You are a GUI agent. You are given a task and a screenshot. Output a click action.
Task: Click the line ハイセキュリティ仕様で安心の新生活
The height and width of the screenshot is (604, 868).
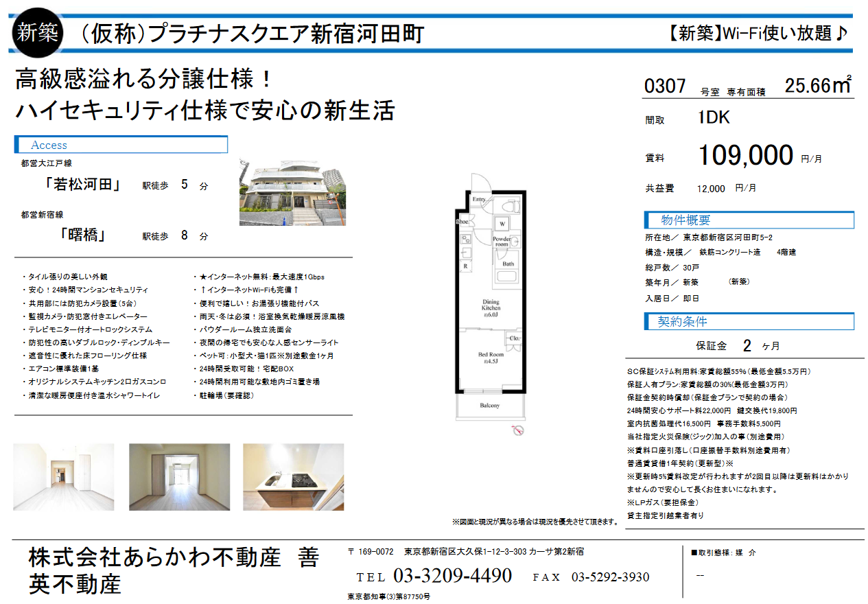tap(205, 110)
